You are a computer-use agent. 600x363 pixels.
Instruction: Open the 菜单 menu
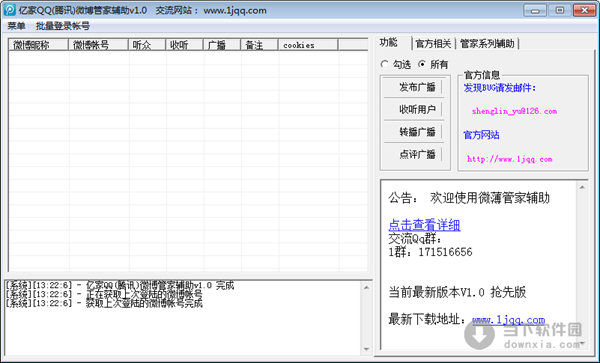pyautogui.click(x=16, y=26)
